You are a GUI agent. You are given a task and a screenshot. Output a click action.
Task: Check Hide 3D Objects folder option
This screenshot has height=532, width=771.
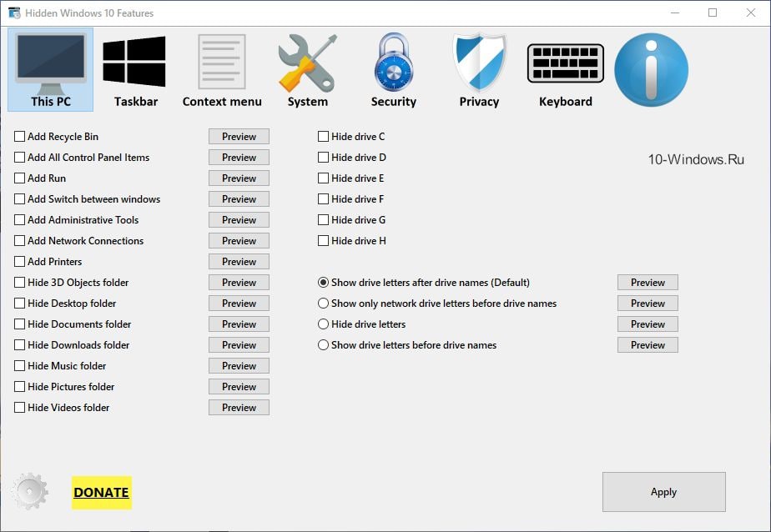pos(20,283)
